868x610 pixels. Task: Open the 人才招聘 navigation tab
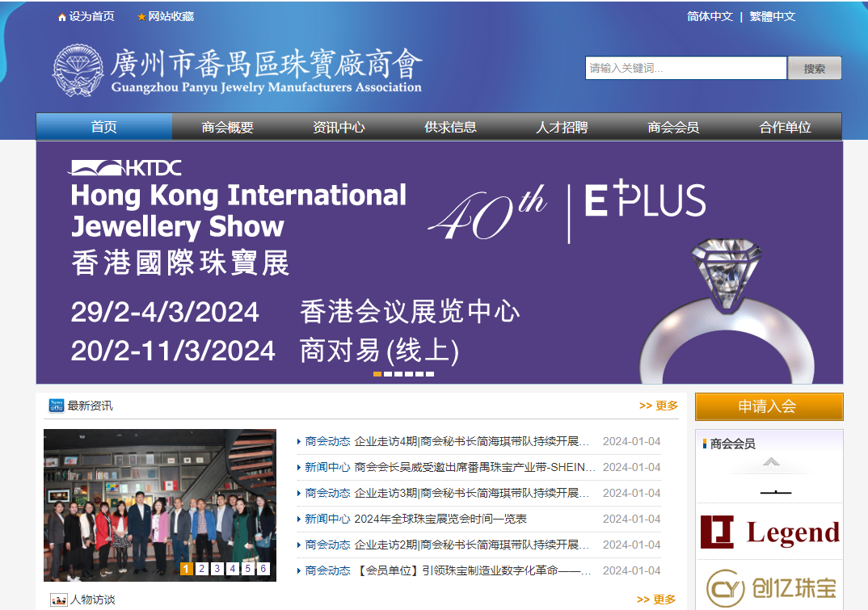click(562, 127)
